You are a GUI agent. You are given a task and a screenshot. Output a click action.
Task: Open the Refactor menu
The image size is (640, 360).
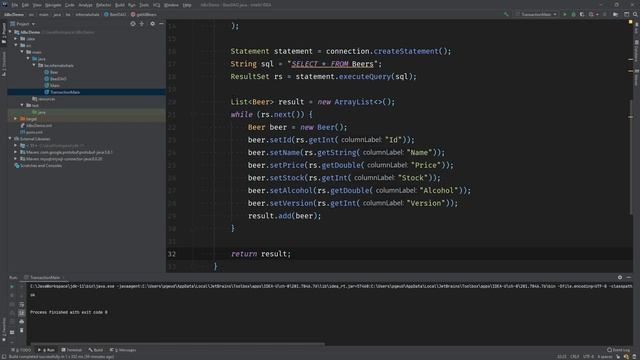tap(103, 5)
